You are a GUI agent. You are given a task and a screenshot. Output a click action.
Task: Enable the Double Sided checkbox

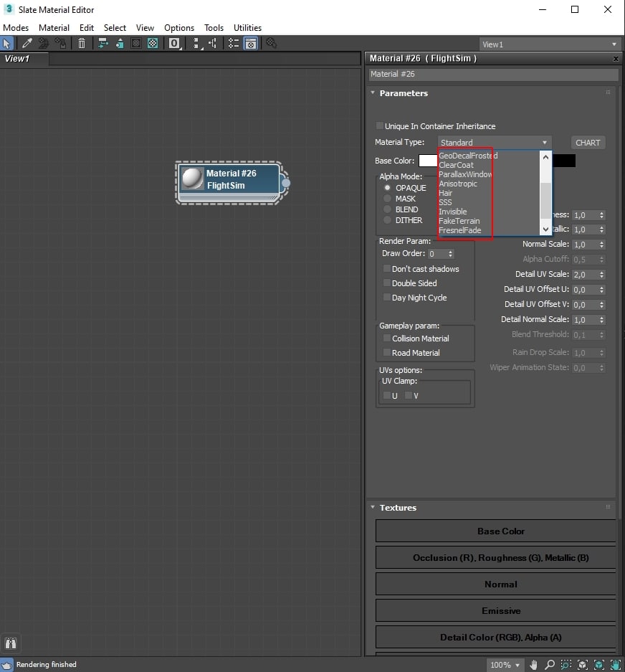point(387,283)
